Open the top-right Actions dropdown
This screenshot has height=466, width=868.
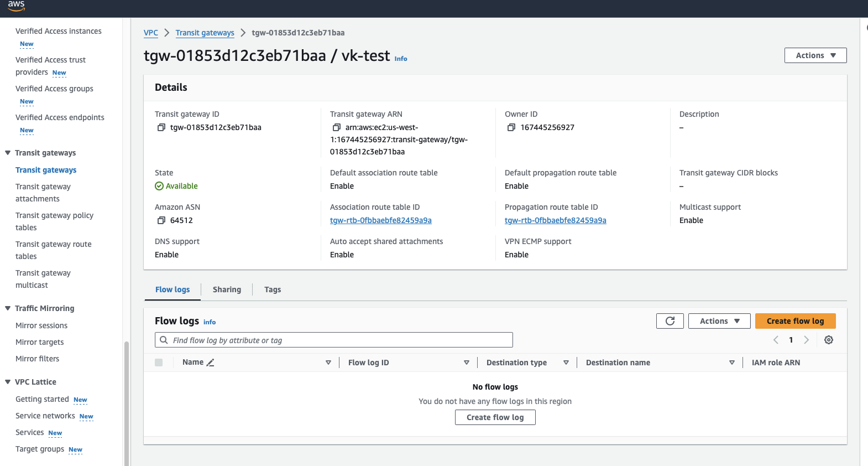coord(815,55)
